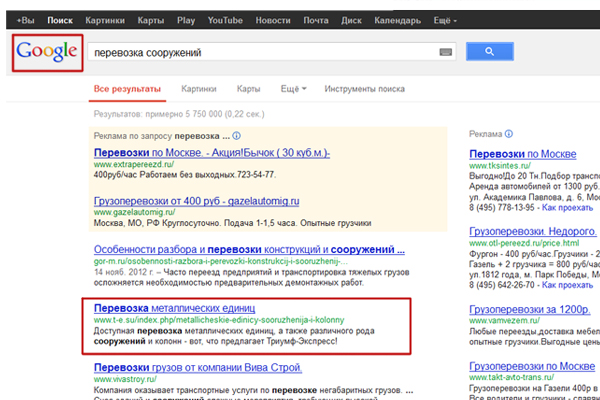This screenshot has width=600, height=400.
Task: Go to YouTube from the top bar
Action: coord(225,20)
